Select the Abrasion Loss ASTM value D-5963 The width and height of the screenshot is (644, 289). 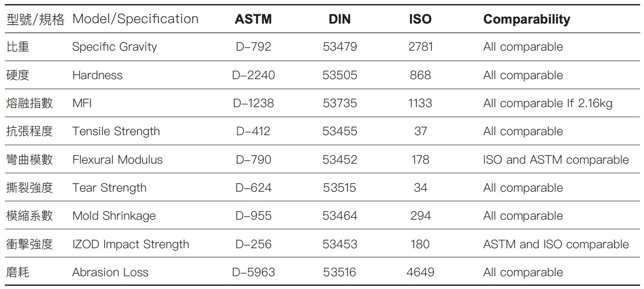[253, 272]
